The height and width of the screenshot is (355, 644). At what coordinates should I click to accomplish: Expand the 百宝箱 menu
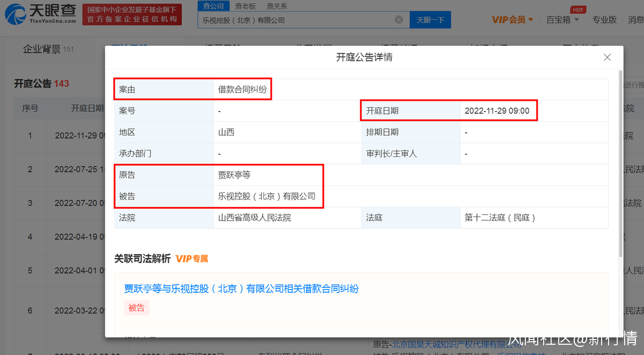tap(562, 19)
